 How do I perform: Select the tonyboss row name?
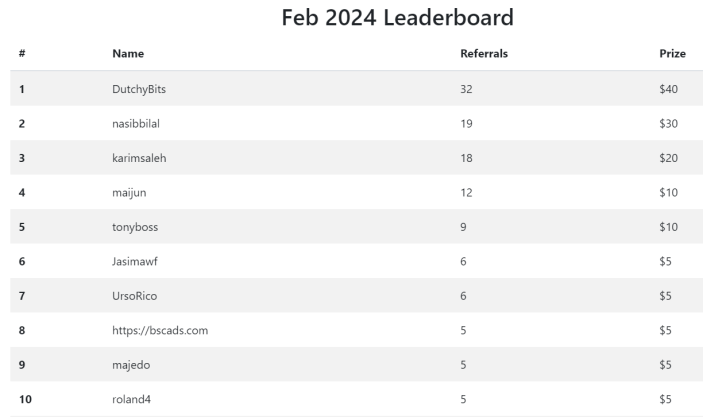pos(135,227)
